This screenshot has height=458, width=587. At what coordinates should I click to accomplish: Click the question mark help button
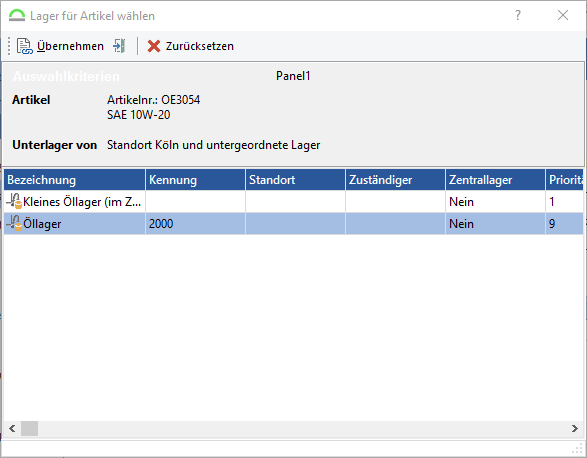(518, 15)
